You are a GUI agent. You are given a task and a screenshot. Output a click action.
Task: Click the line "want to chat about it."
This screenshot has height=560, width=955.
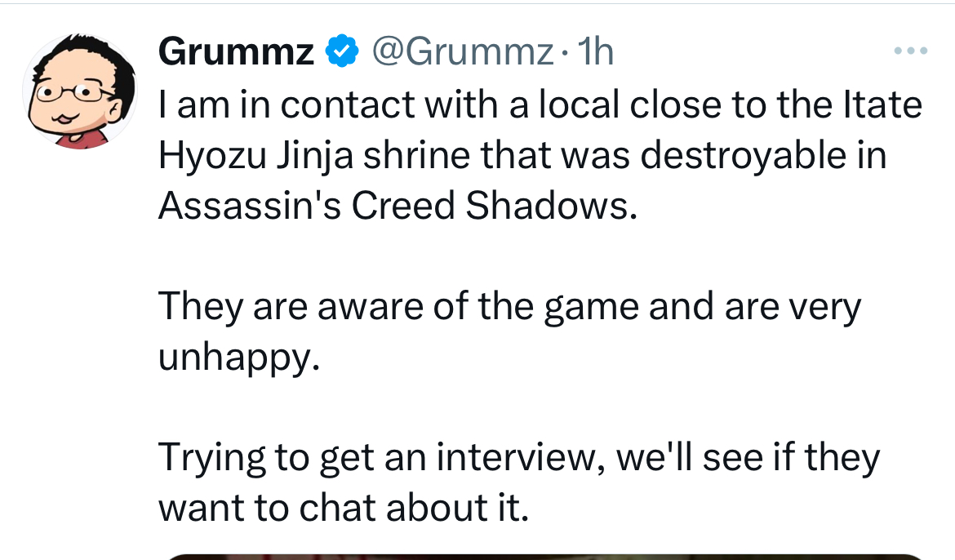[x=344, y=508]
